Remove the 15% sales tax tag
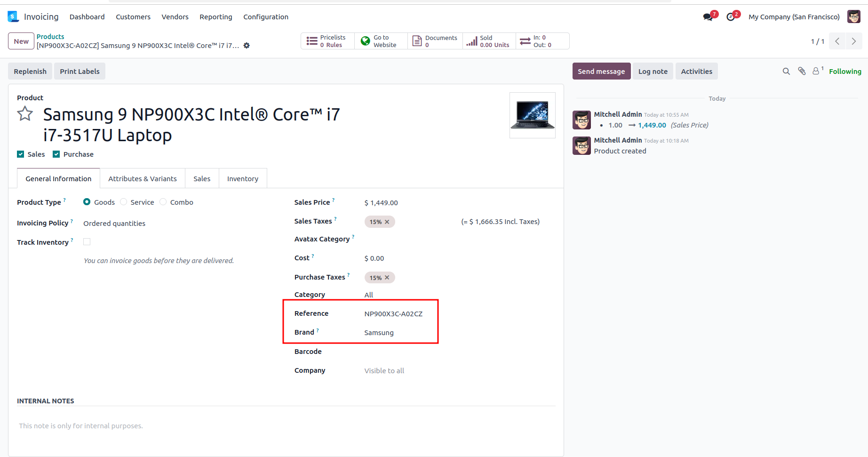This screenshot has height=457, width=868. 387,222
